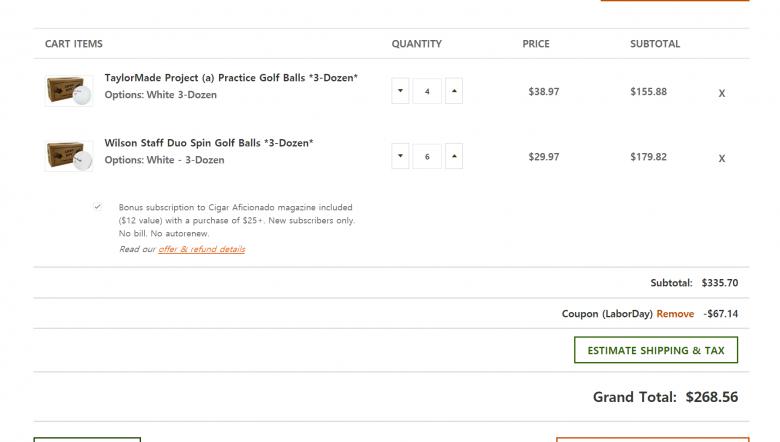This screenshot has height=442, width=780.
Task: Decrease TaylorMade golf balls quantity
Action: pyautogui.click(x=400, y=91)
